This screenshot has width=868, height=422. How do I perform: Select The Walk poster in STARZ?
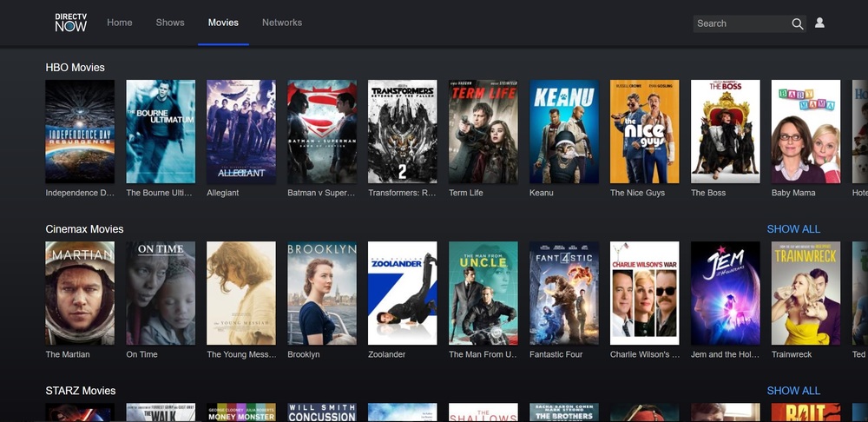(x=161, y=412)
